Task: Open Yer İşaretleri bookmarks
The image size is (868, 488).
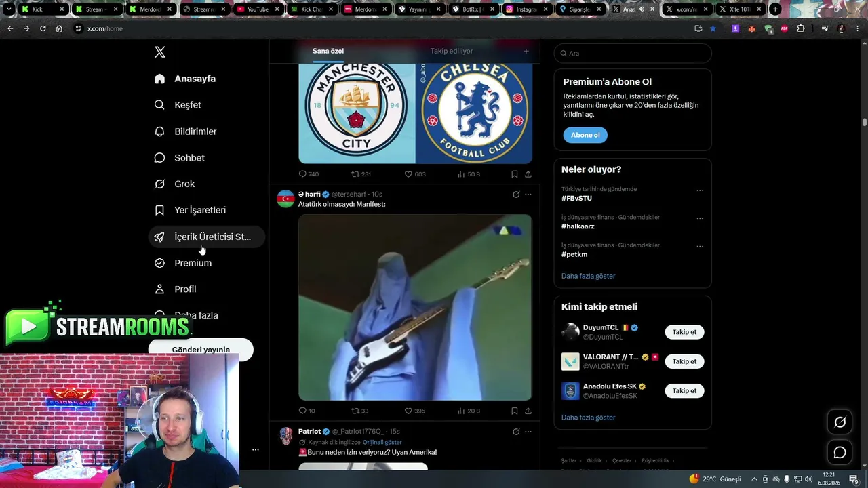Action: pyautogui.click(x=191, y=210)
